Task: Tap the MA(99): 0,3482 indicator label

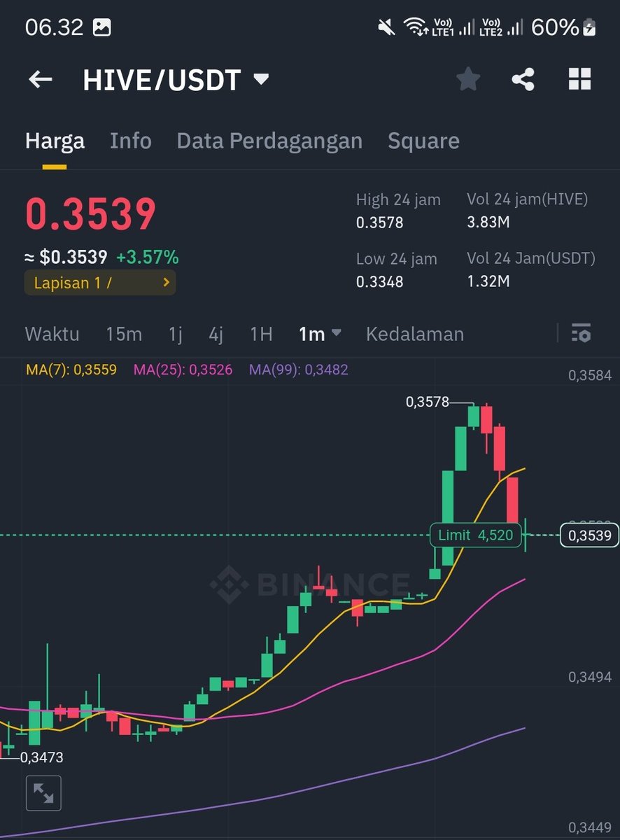Action: pos(299,370)
